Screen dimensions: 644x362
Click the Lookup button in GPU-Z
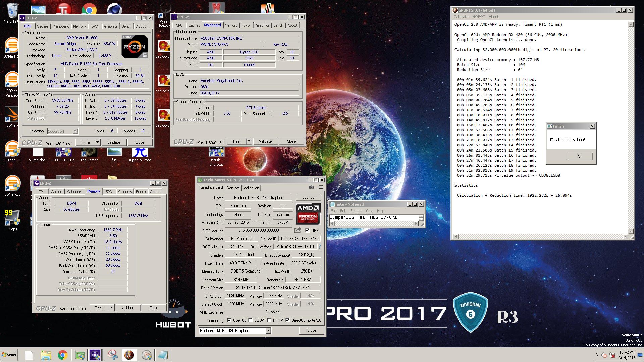point(308,197)
